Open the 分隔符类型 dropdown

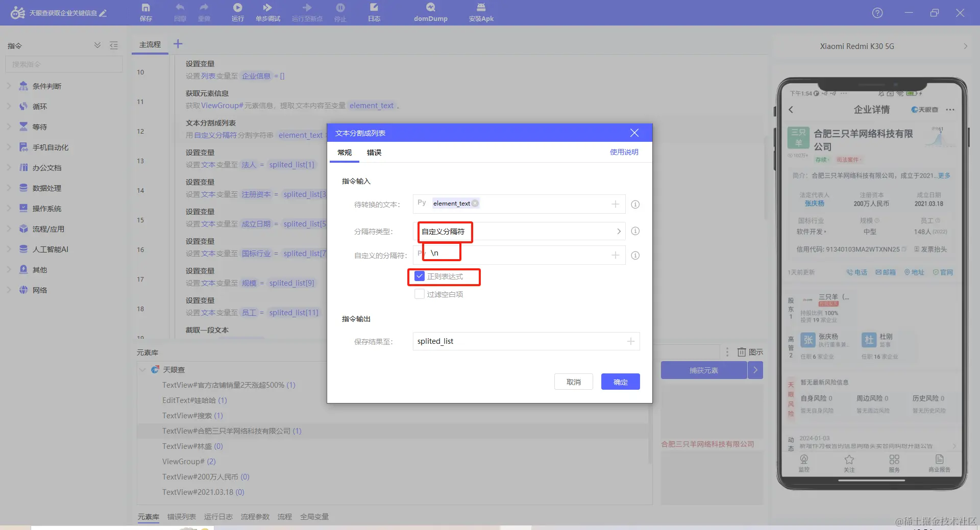(519, 231)
